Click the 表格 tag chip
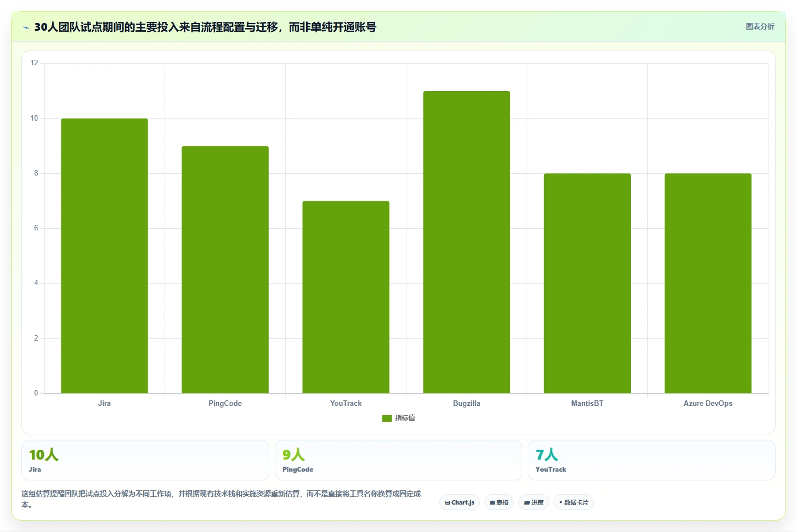 (499, 502)
